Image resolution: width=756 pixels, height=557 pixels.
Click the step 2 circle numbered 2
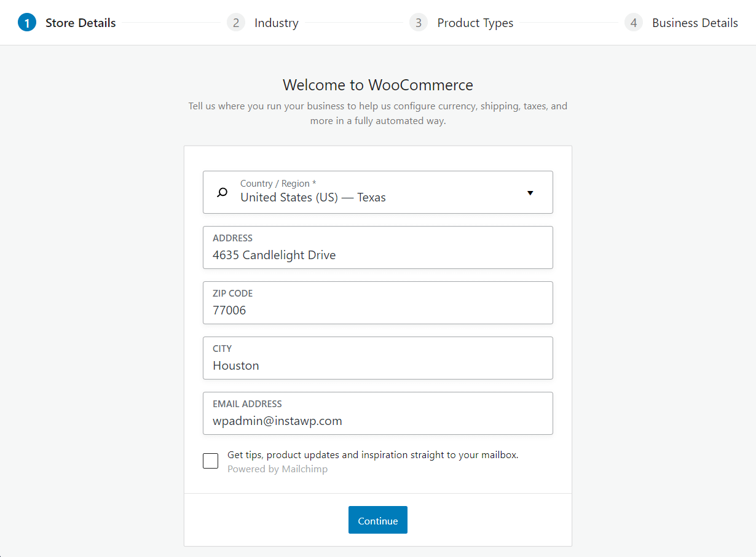(x=236, y=22)
